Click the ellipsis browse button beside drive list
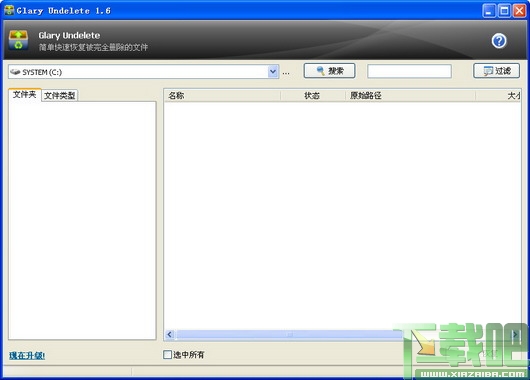 (x=286, y=72)
